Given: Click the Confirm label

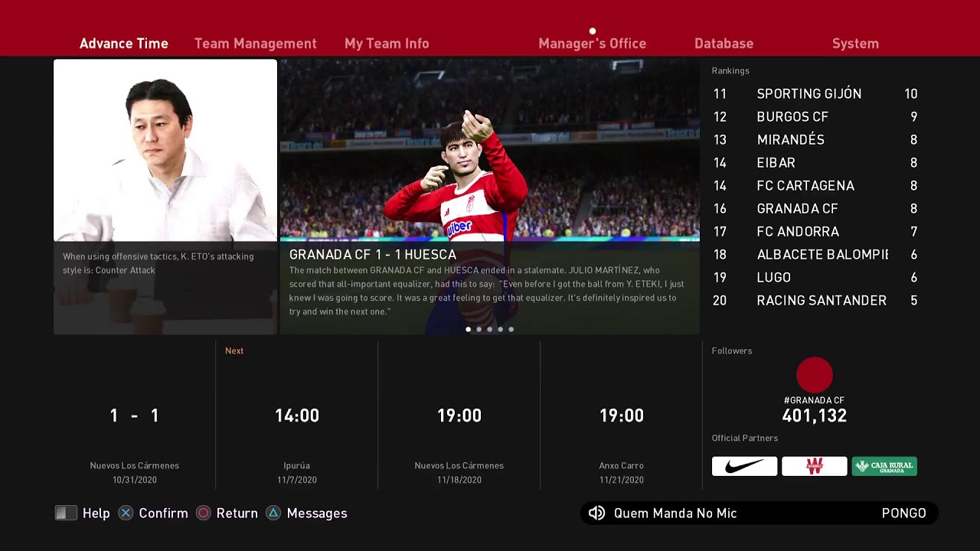Looking at the screenshot, I should coord(163,513).
